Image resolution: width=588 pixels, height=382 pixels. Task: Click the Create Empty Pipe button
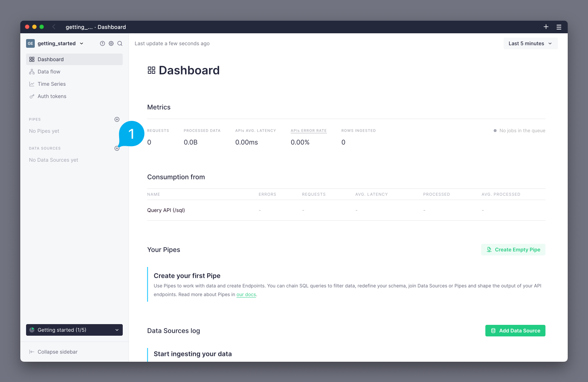pyautogui.click(x=513, y=250)
